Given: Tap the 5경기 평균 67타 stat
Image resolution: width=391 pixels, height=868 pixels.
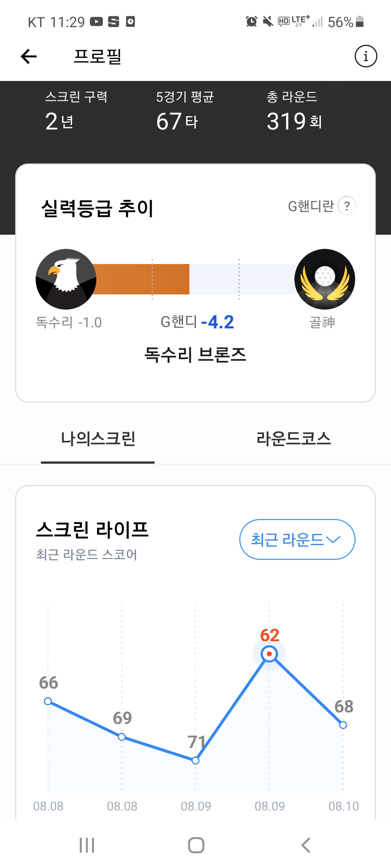Looking at the screenshot, I should coord(184,112).
